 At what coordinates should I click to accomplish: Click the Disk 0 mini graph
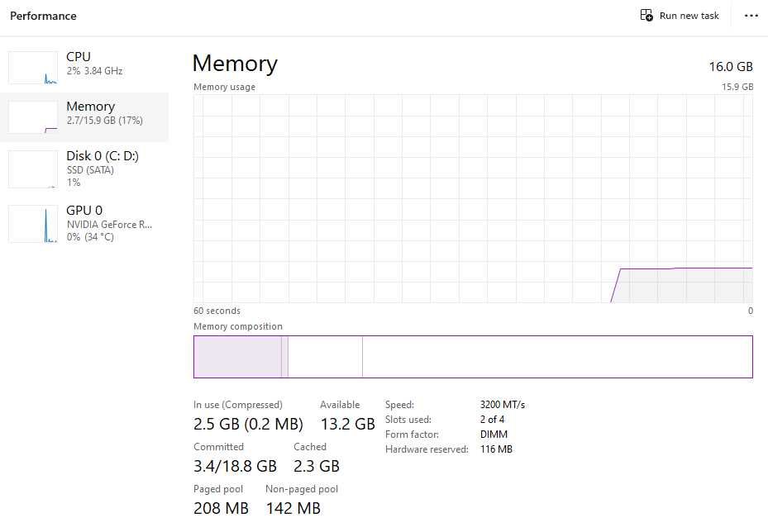click(x=33, y=169)
